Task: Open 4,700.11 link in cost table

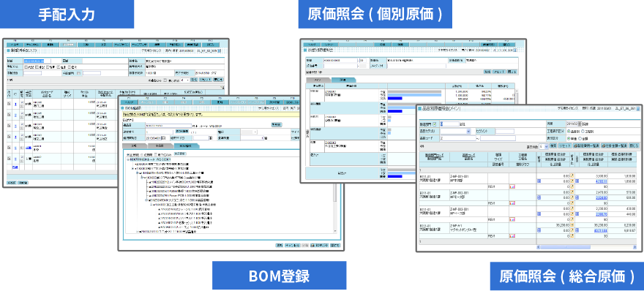Action: click(601, 181)
